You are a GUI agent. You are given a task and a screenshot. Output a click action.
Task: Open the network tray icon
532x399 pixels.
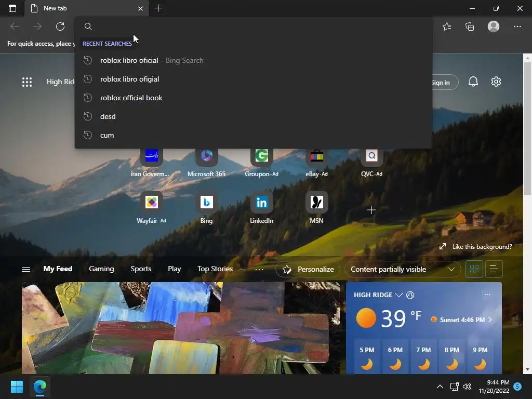[x=454, y=387]
